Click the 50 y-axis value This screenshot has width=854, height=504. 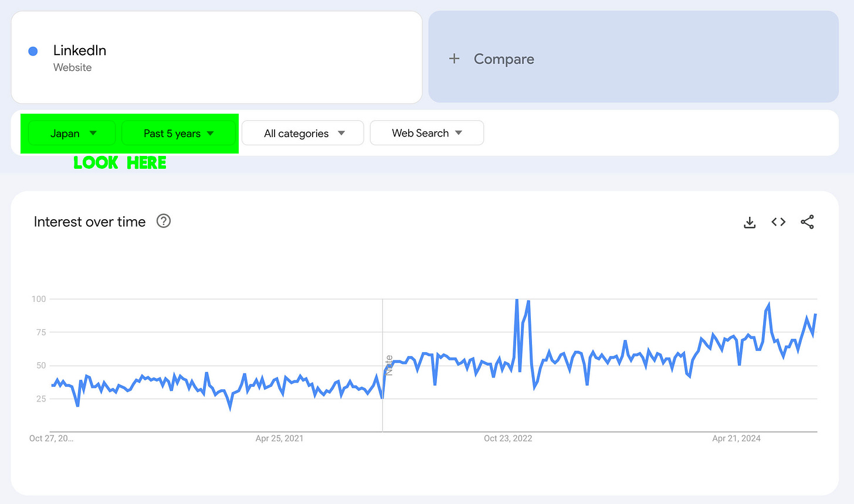41,365
